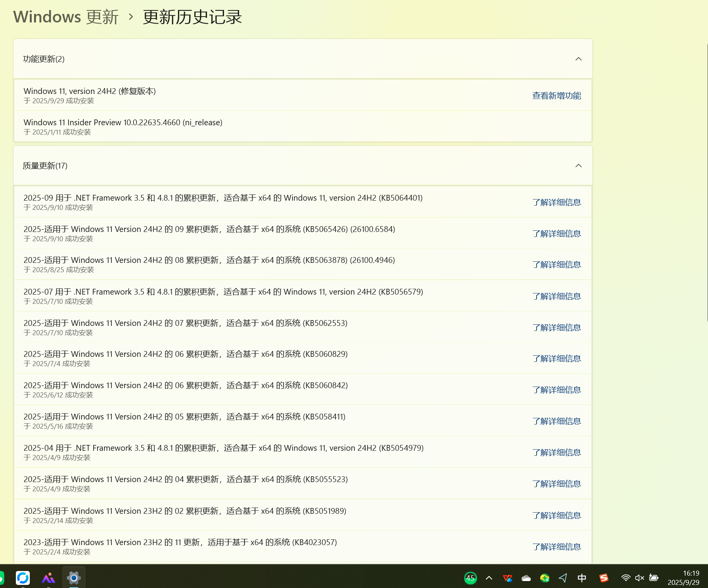
Task: Click the 于 2025/2/14 成功安装 status
Action: click(58, 520)
